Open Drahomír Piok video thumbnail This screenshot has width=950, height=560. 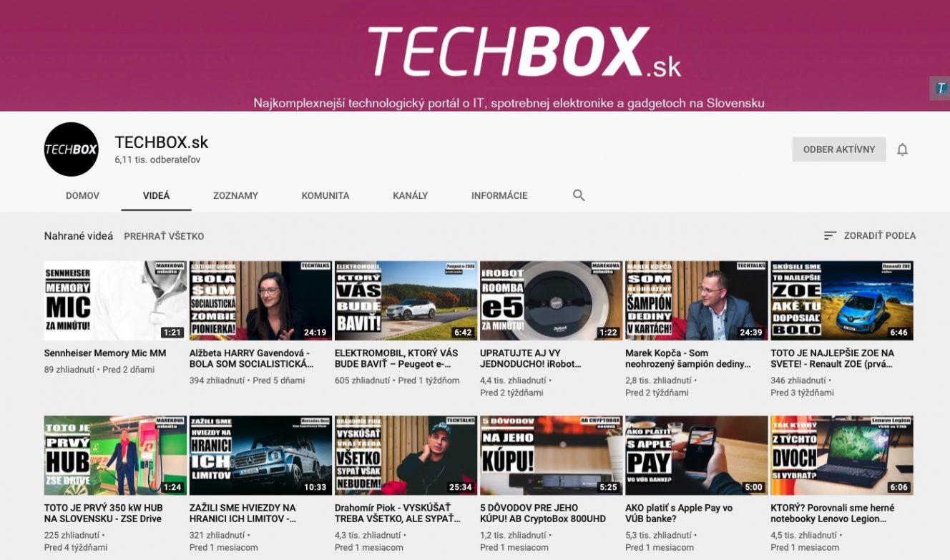coord(406,456)
